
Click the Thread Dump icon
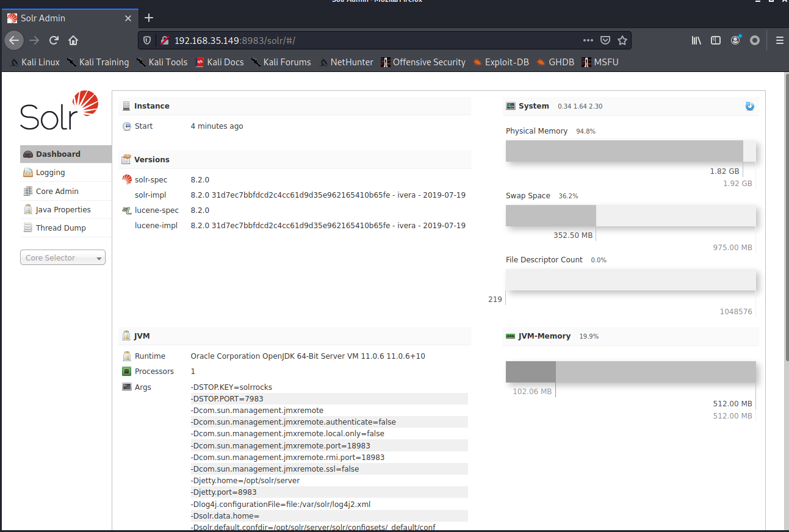point(28,228)
